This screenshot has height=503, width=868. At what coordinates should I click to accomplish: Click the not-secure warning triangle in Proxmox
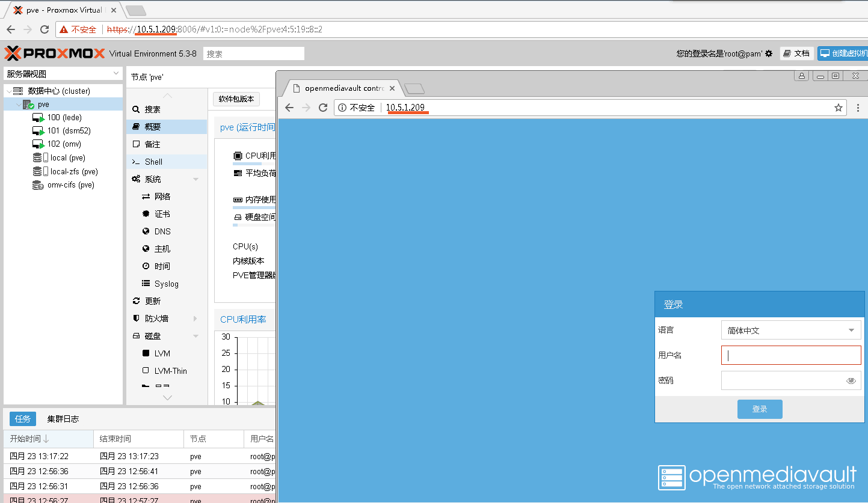(x=64, y=29)
